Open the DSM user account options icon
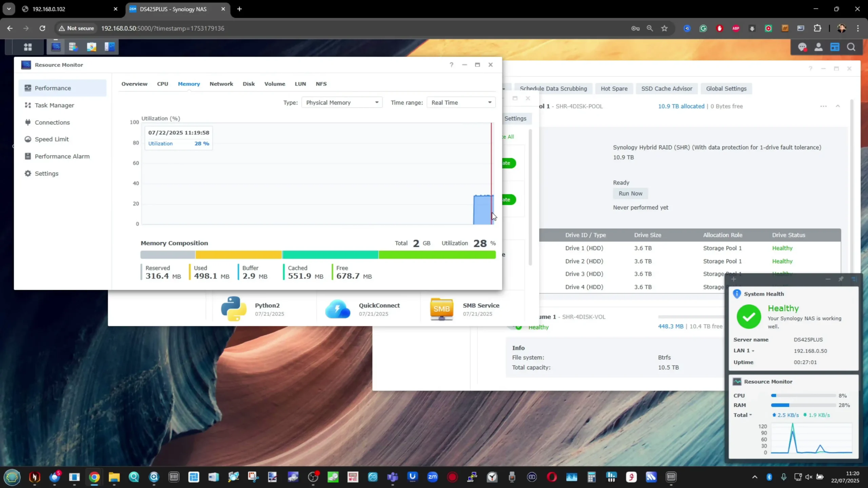The height and width of the screenshot is (488, 868). click(x=818, y=47)
